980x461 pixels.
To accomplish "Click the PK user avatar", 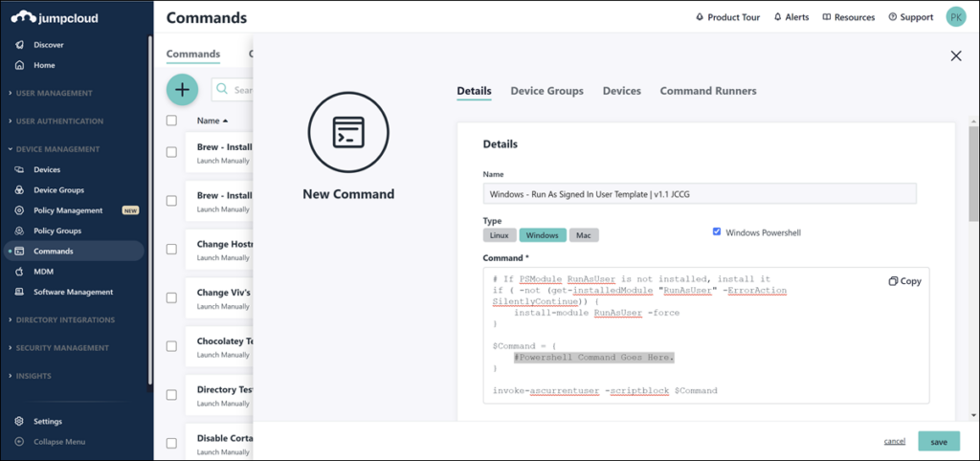I will coord(955,17).
